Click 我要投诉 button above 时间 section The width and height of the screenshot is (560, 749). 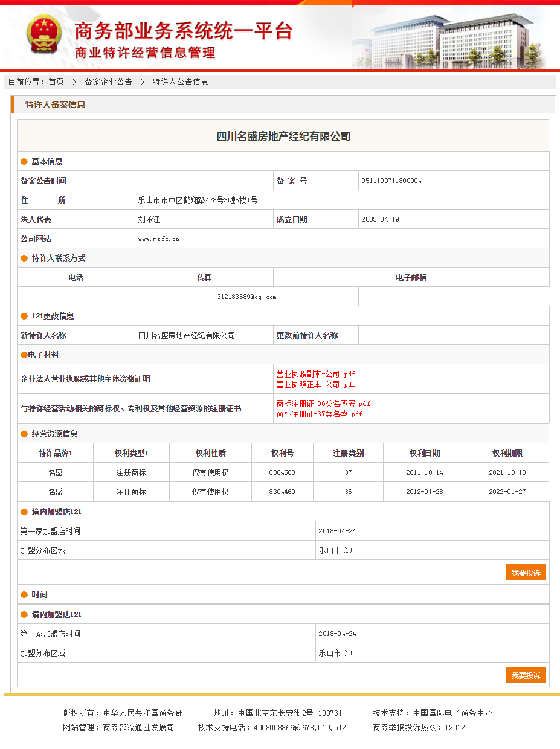point(526,572)
